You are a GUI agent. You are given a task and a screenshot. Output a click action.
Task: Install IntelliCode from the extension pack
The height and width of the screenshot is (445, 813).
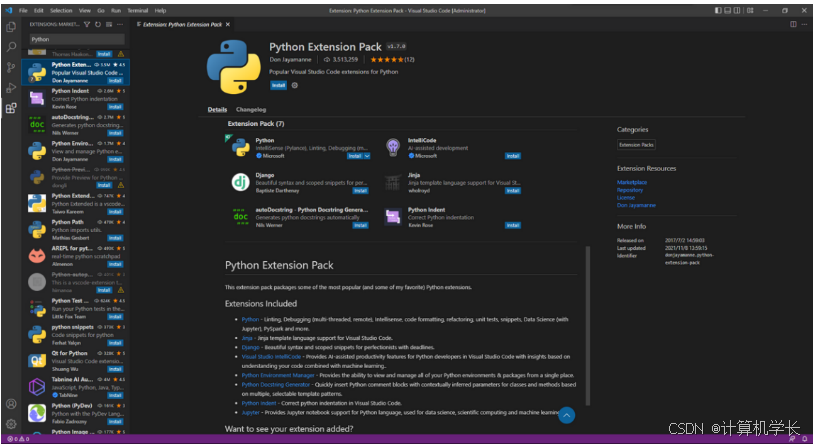click(x=513, y=156)
